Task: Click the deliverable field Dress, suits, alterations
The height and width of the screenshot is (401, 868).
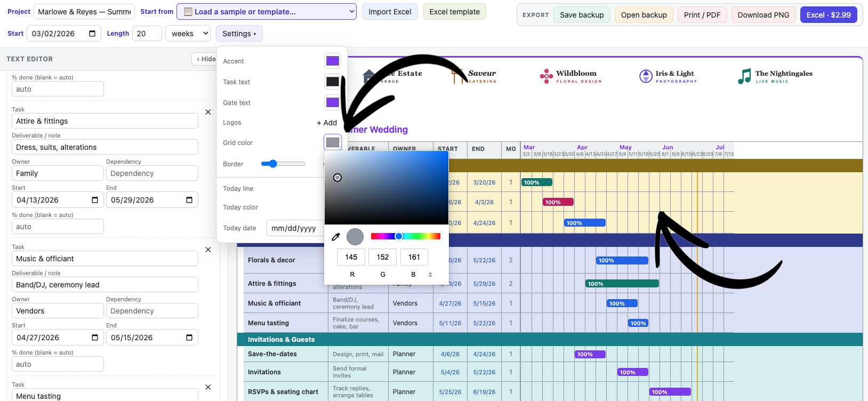Action: tap(105, 147)
